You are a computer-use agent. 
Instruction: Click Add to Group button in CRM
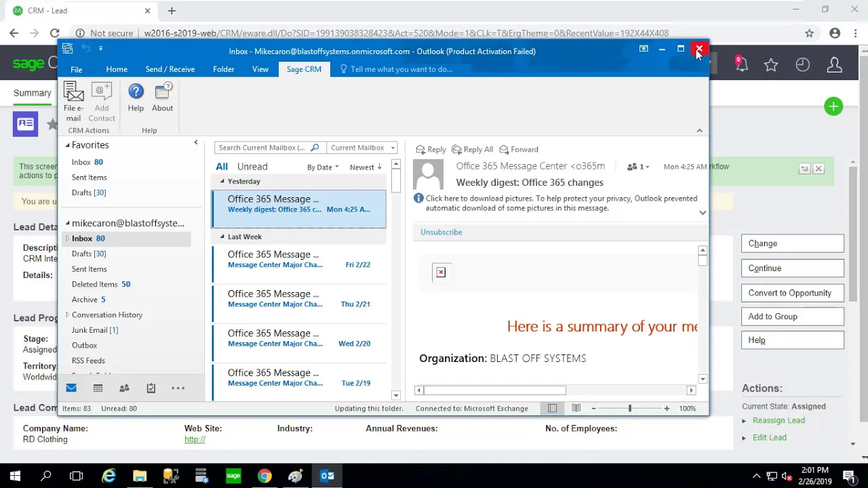[793, 317]
